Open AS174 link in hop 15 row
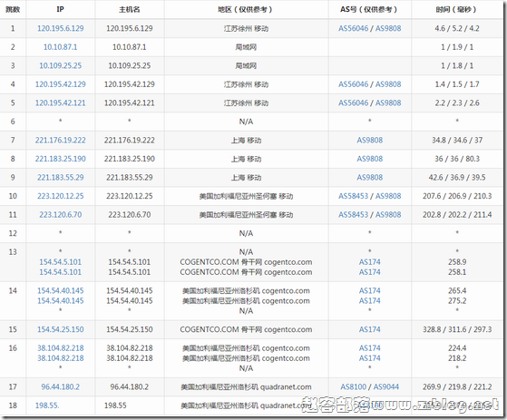This screenshot has width=507, height=420. click(369, 329)
